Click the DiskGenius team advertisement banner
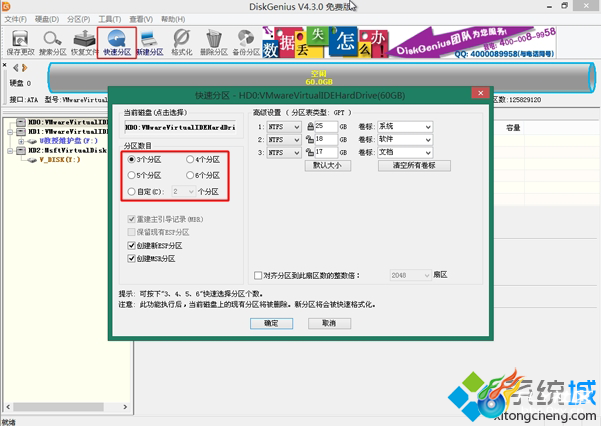 (x=409, y=42)
